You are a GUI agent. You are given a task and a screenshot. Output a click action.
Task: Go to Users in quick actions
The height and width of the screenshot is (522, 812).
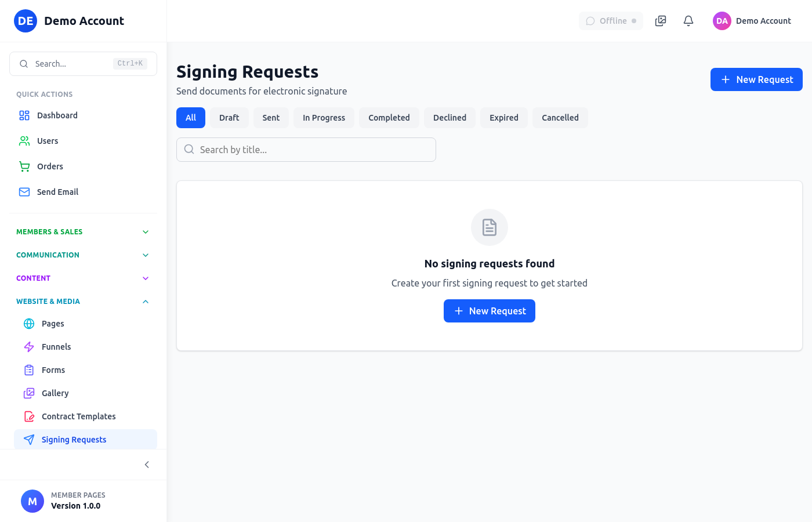(48, 141)
